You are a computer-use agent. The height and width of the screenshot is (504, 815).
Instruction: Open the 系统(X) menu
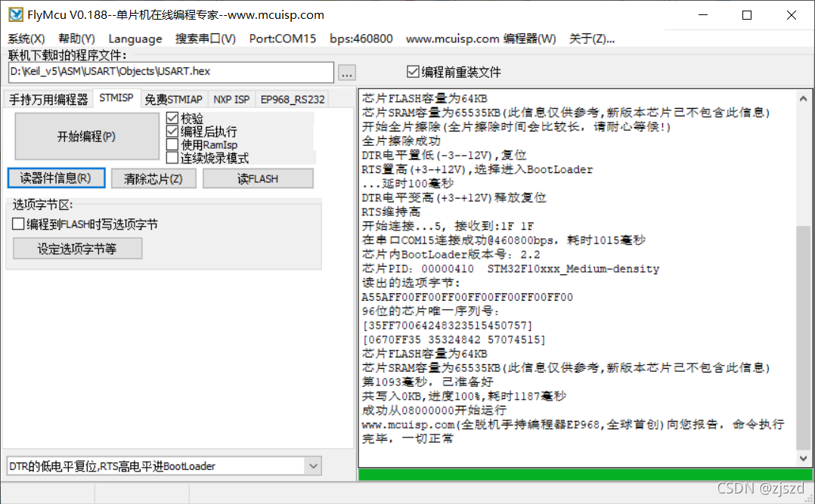(x=26, y=39)
